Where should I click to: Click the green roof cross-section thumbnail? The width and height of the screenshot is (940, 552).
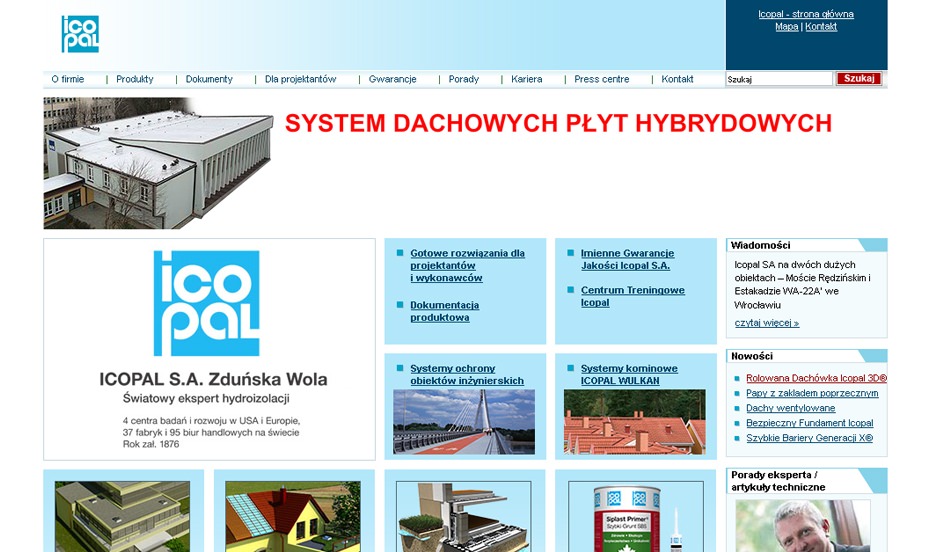[463, 516]
